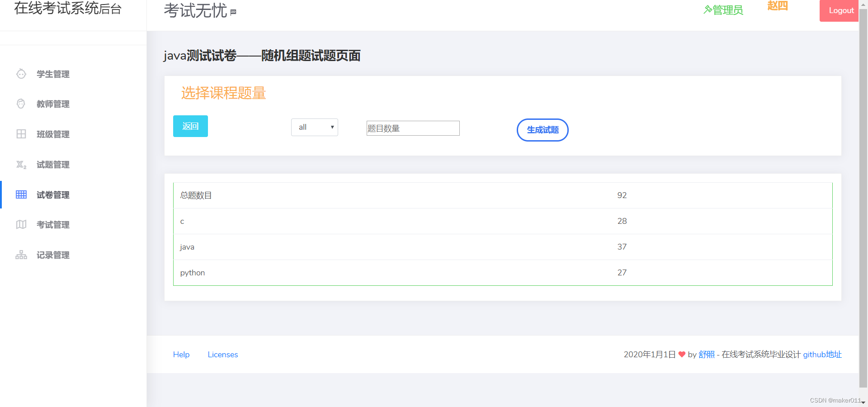Click the 试题管理 question bank icon

pos(21,164)
